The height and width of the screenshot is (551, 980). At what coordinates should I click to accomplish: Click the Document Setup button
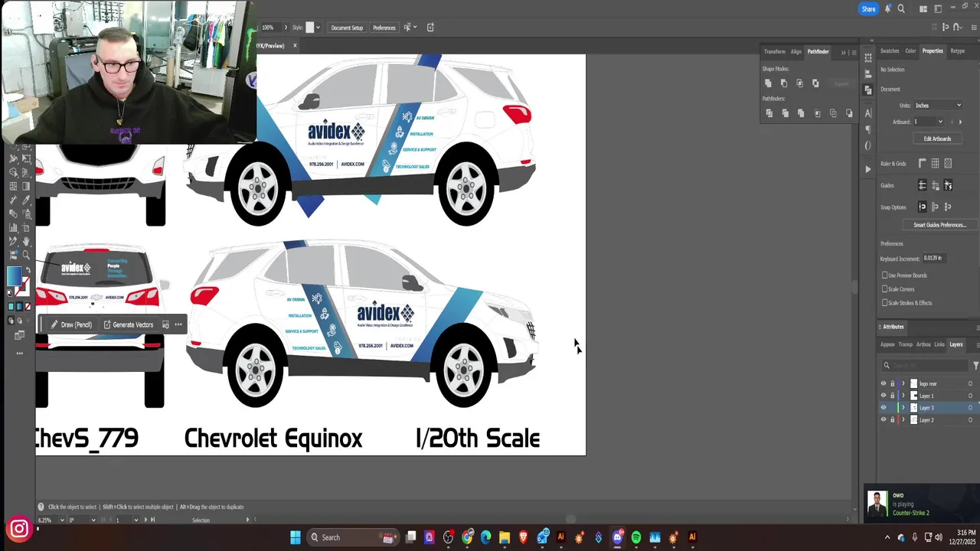[x=347, y=28]
